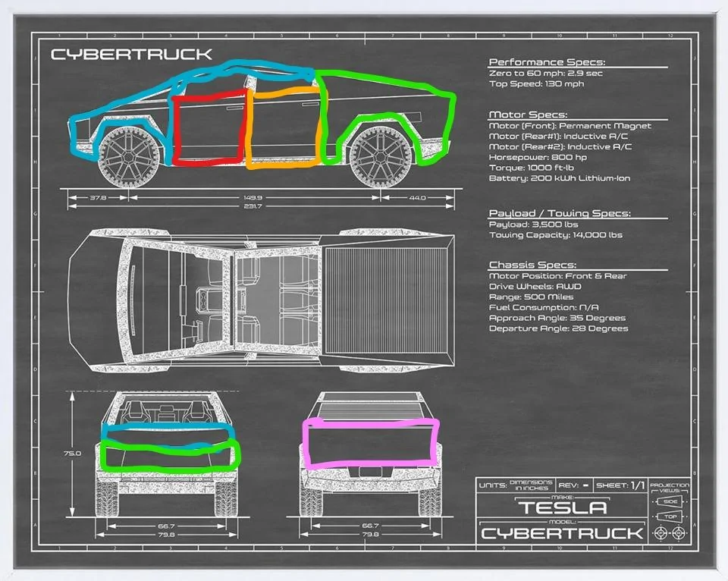Click the 'SHEET: 1/1' field

coord(620,485)
